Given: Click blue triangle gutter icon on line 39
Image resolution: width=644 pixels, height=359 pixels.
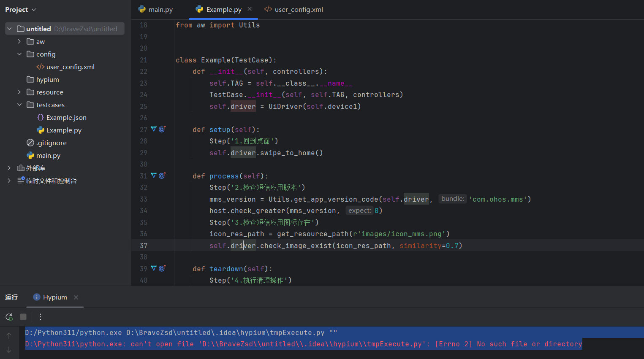Looking at the screenshot, I should pos(154,268).
